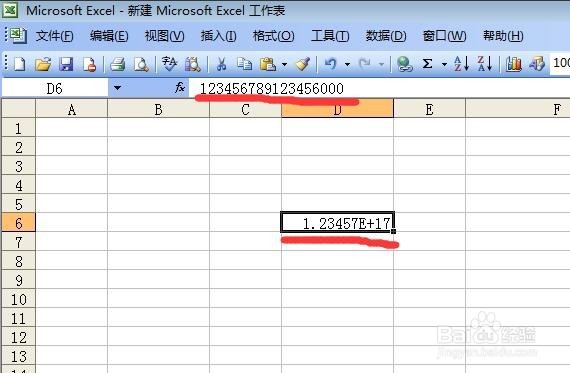
Task: Click the zoom percentage box
Action: click(560, 63)
